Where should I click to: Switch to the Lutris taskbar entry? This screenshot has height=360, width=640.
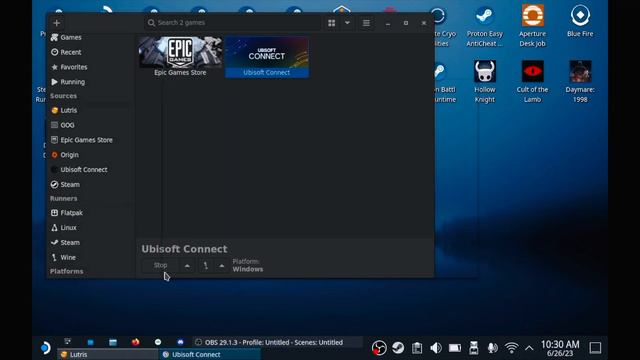point(107,355)
